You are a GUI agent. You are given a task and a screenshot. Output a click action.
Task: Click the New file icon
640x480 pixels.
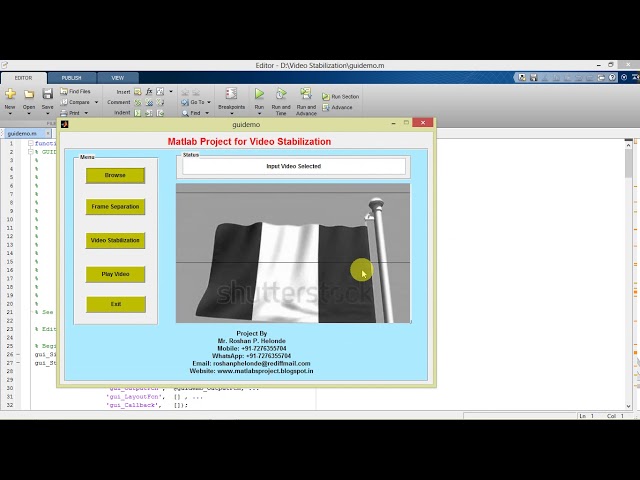point(10,94)
